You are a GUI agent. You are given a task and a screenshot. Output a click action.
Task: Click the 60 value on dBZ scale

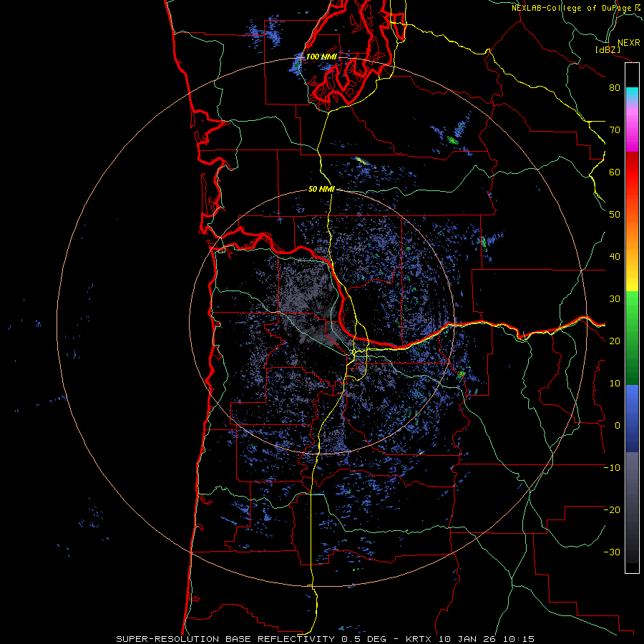(615, 172)
